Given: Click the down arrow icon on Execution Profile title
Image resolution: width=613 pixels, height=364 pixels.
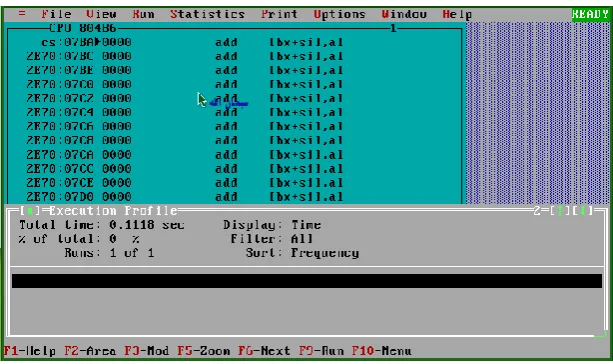Looking at the screenshot, I should click(583, 211).
